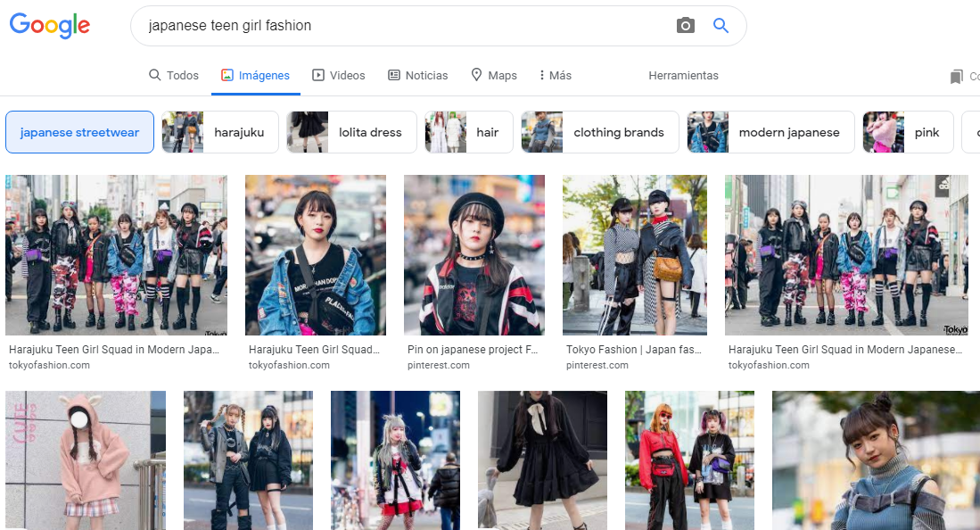
Task: Click pinterest.com under Tokyo Fashion result
Action: [597, 366]
